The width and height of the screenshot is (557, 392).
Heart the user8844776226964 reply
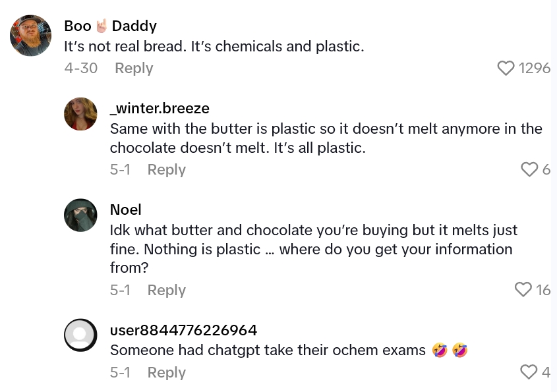(529, 373)
